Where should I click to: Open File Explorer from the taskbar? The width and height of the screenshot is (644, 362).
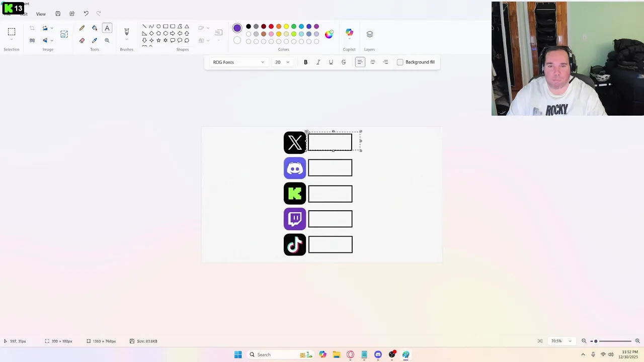coord(337,354)
